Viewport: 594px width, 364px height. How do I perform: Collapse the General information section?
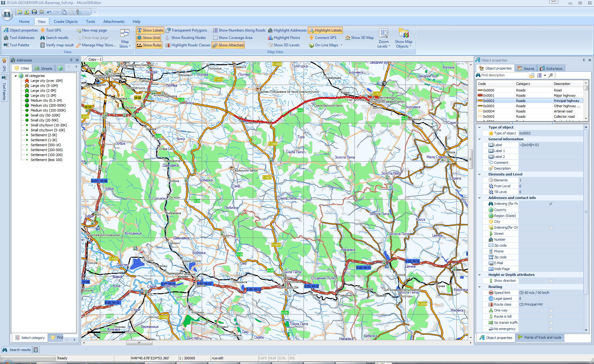pos(480,139)
